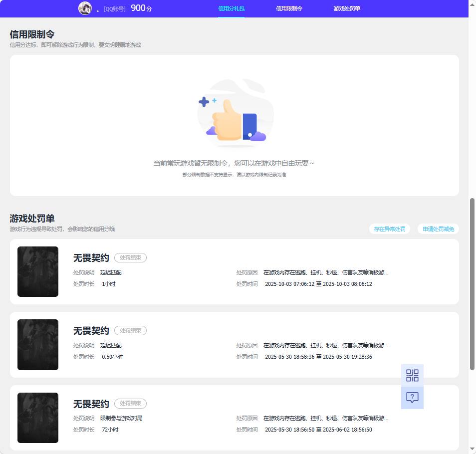476x454 pixels.
Task: Click game thumbnail of 1小时 penalty card
Action: point(38,271)
